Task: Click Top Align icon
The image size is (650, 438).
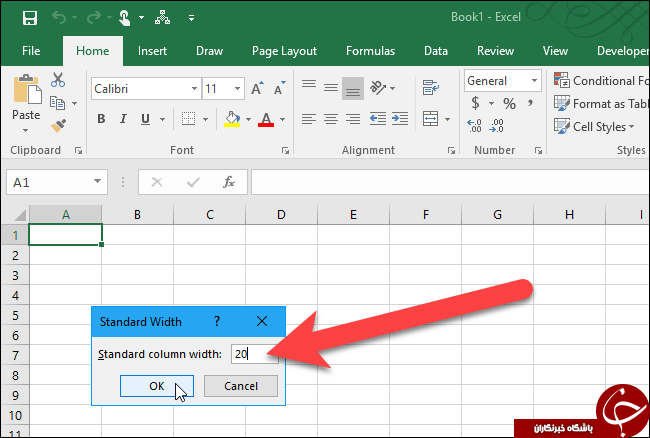Action: pyautogui.click(x=309, y=87)
